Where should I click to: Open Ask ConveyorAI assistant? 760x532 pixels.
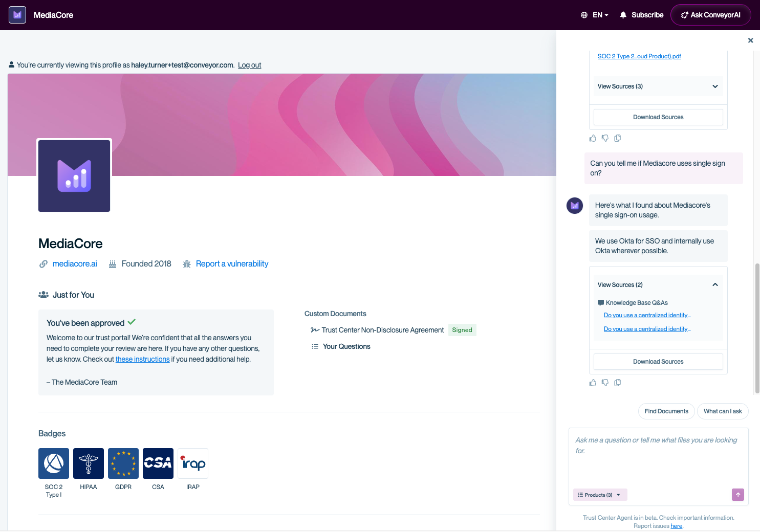(710, 15)
